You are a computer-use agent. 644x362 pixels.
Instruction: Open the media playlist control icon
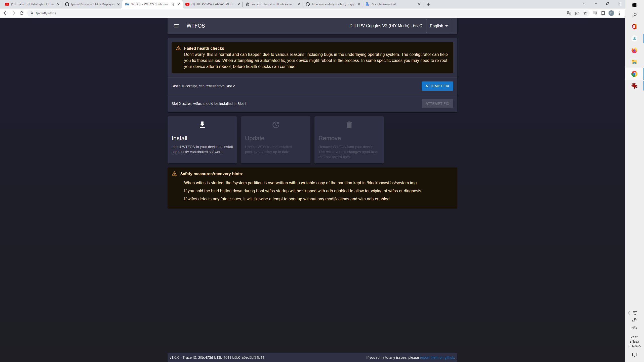[x=595, y=13]
